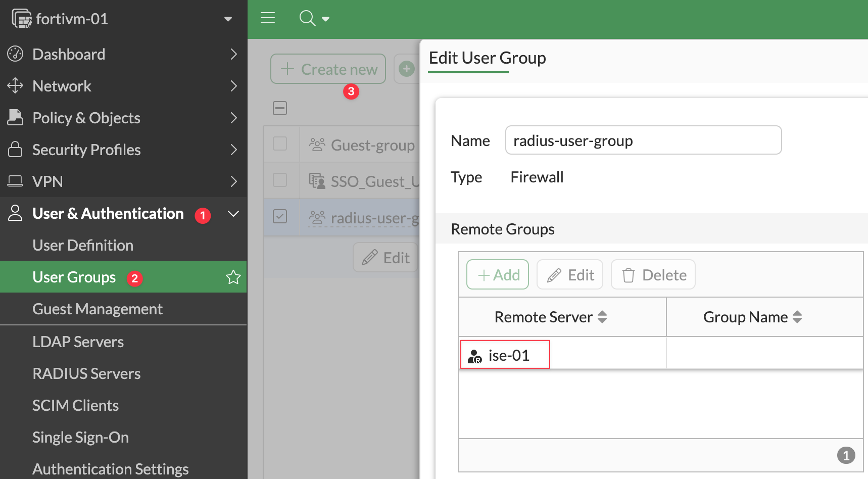This screenshot has height=479, width=868.
Task: Click the Name input field
Action: (643, 140)
